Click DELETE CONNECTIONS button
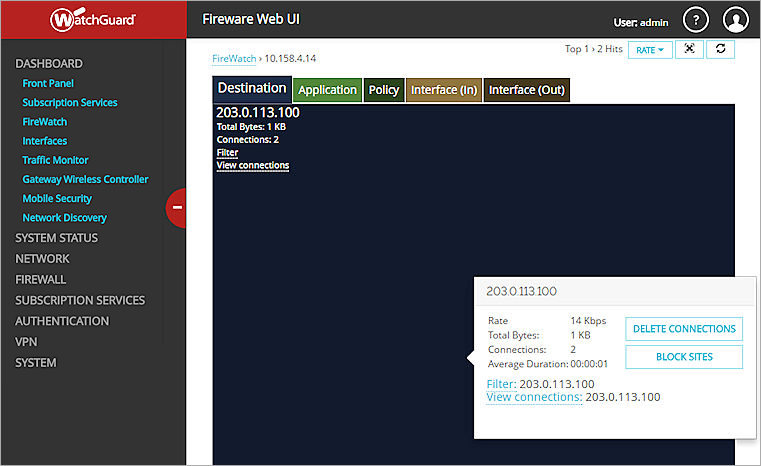Viewport: 761px width, 466px height. click(684, 329)
